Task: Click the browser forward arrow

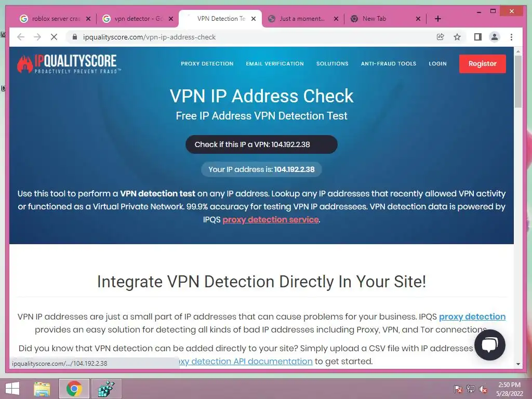Action: 37,37
